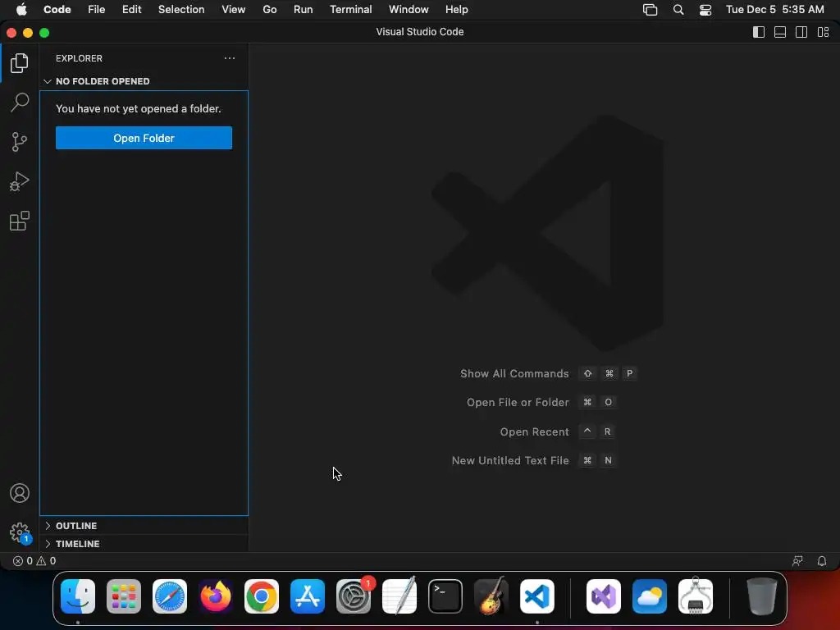Open TextEdit from the Dock
The width and height of the screenshot is (840, 630).
tap(399, 596)
